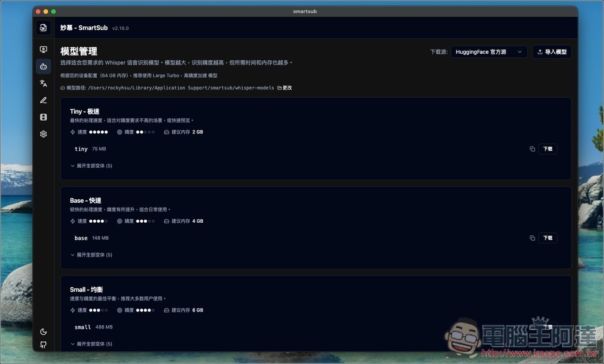The height and width of the screenshot is (364, 604).
Task: Click the 妙幕 - SmartSub app title
Action: (84, 28)
